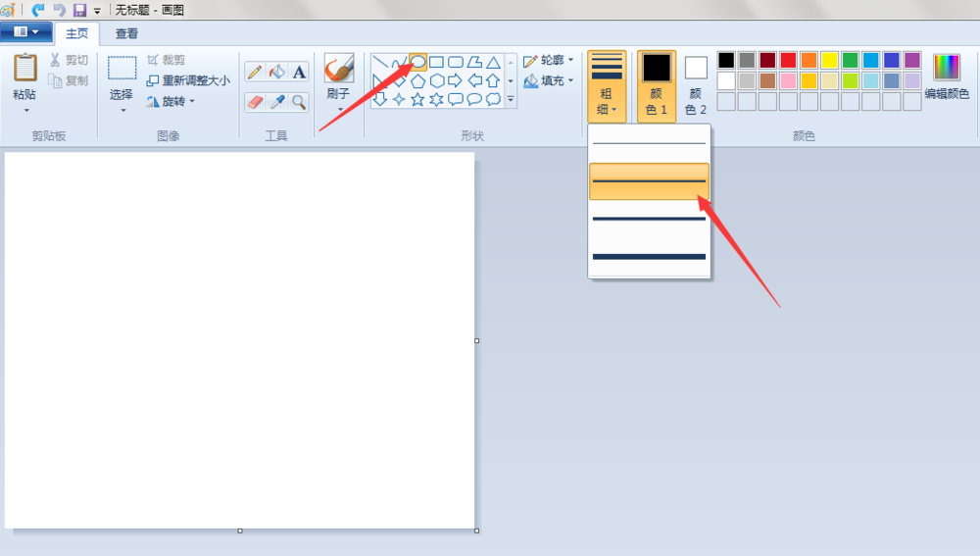Choose the Rounded rectangle shape

pos(456,62)
